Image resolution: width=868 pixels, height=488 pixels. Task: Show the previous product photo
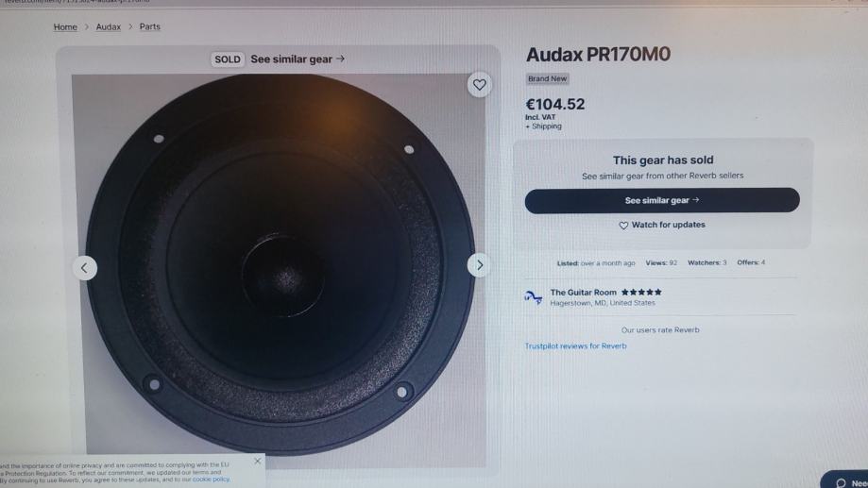pyautogui.click(x=85, y=268)
